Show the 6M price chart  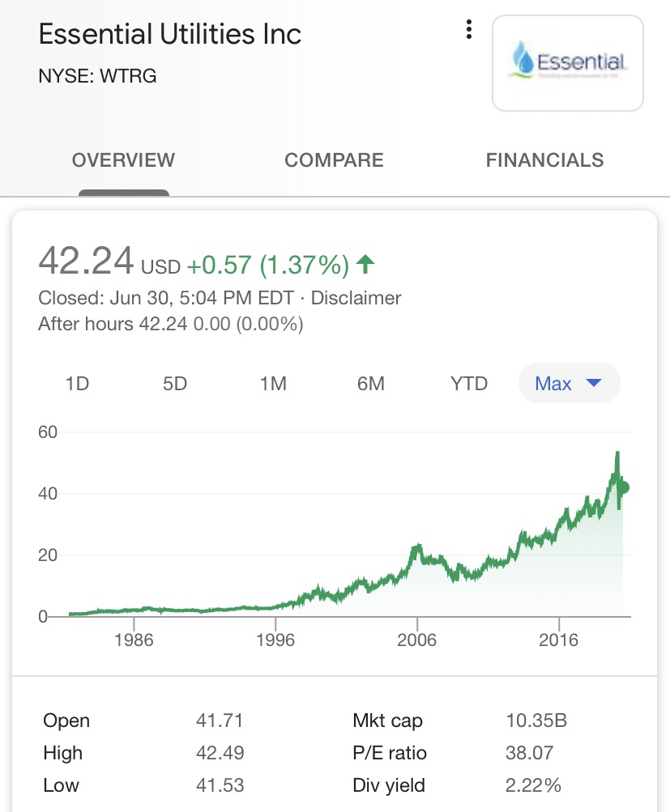(x=371, y=384)
